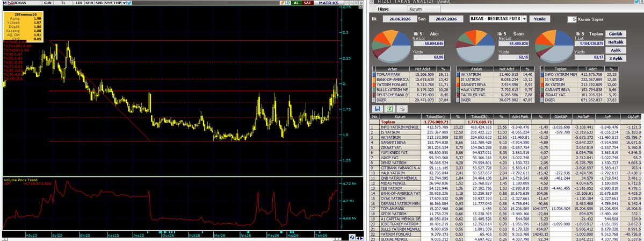This screenshot has width=644, height=241.
Task: Open the chart toolbar dropdown arrow after TMP
Action: click(x=124, y=3)
